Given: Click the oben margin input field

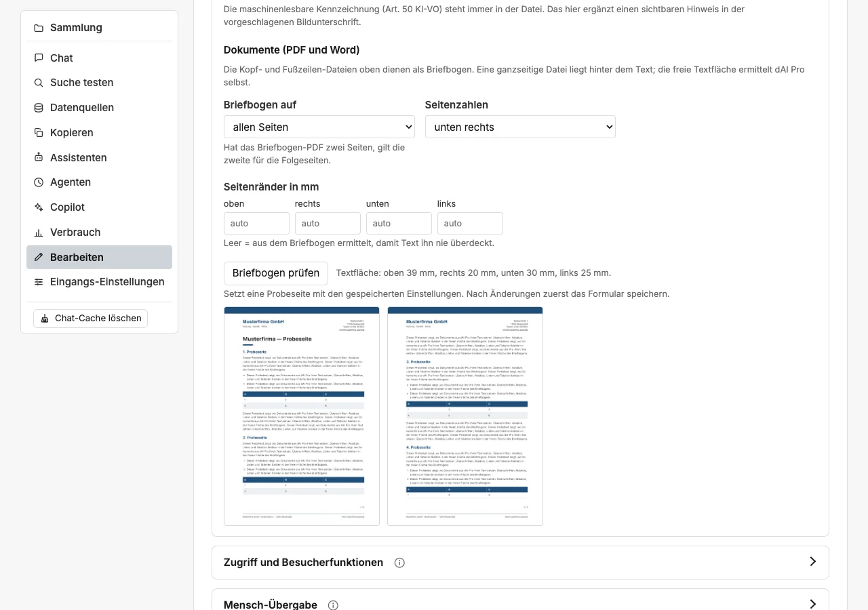Looking at the screenshot, I should (x=256, y=223).
